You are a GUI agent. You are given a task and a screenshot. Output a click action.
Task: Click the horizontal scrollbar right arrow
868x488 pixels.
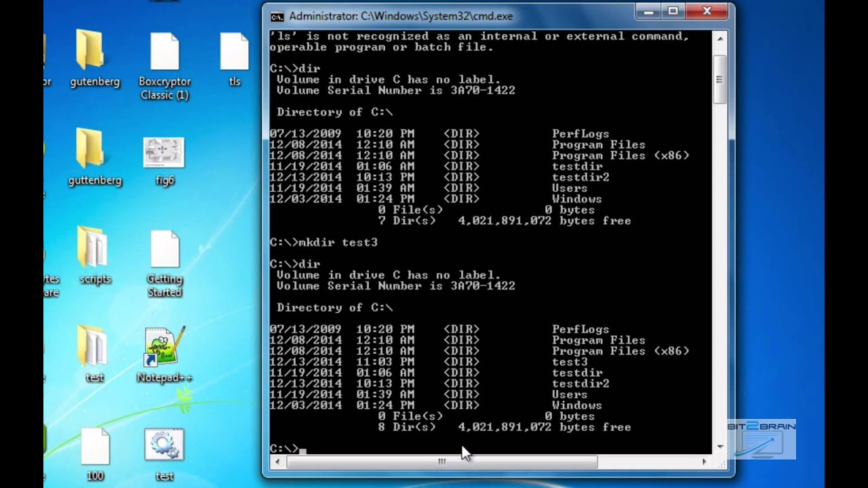704,462
